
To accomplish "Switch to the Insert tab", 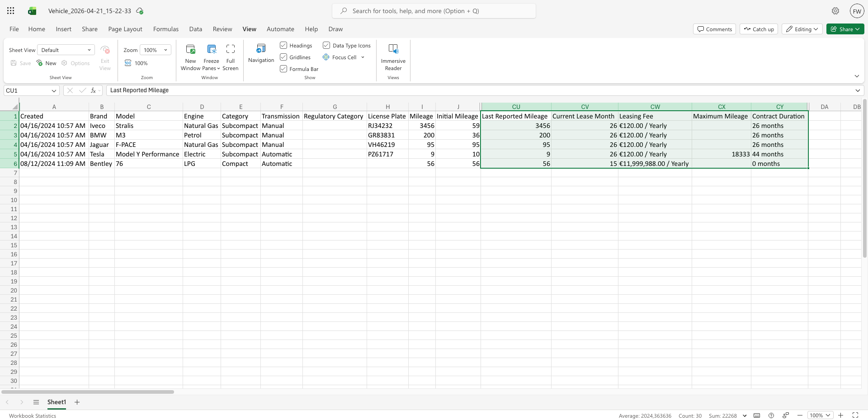I will click(64, 29).
